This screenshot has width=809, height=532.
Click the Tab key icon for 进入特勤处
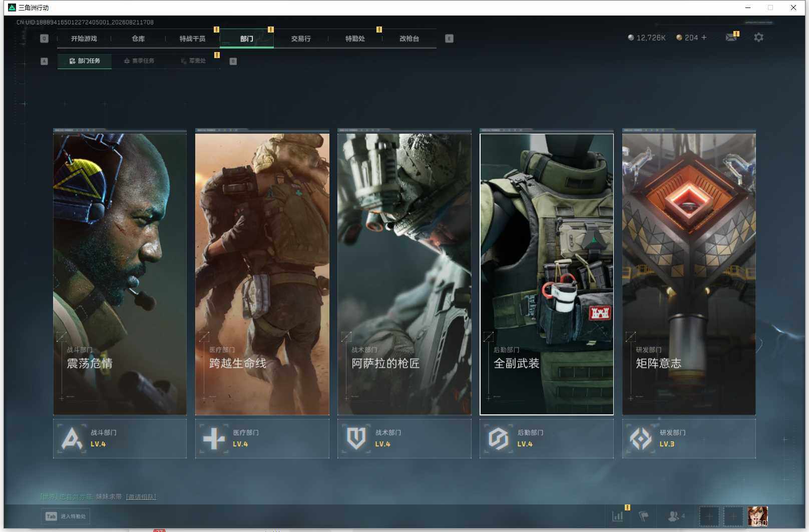[x=51, y=516]
